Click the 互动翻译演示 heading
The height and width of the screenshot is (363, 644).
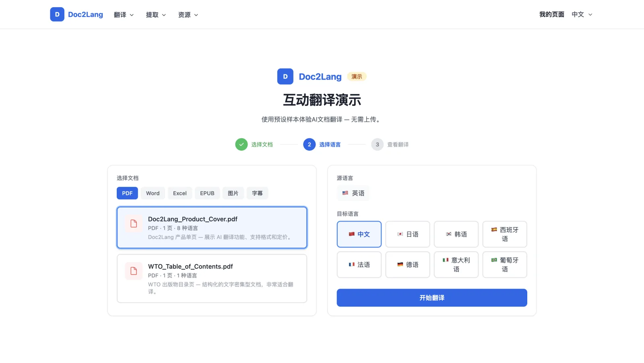coord(322,100)
